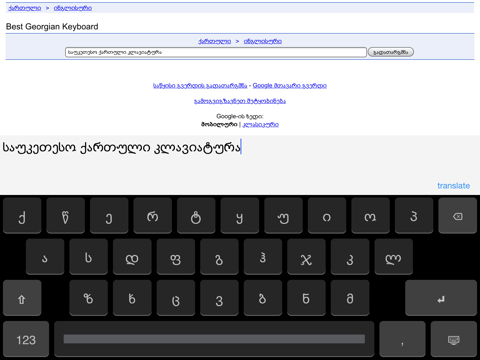Tap the backspace delete key
Screen dimensions: 480x360
[457, 216]
